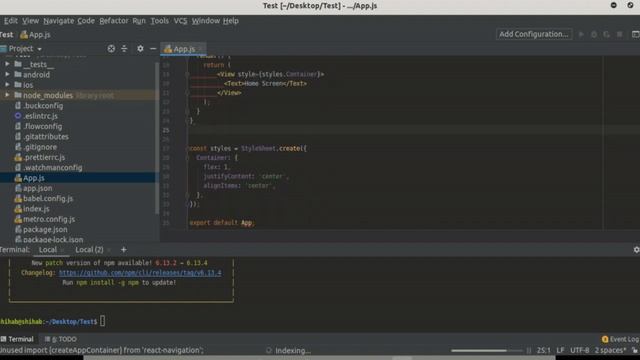Open the Refactor menu
The height and width of the screenshot is (360, 640).
pos(113,21)
